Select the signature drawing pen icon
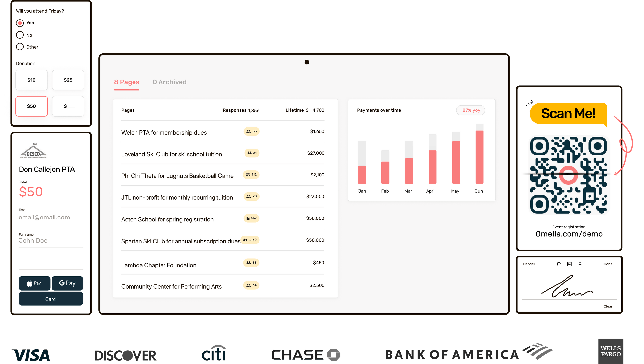Screen dimensions: 644x364 (559, 264)
